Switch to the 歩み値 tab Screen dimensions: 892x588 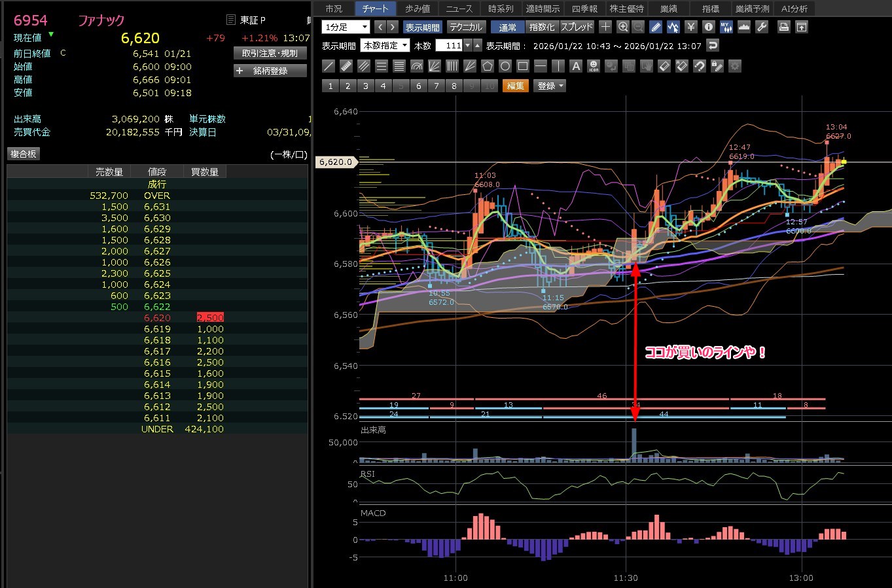coord(418,9)
